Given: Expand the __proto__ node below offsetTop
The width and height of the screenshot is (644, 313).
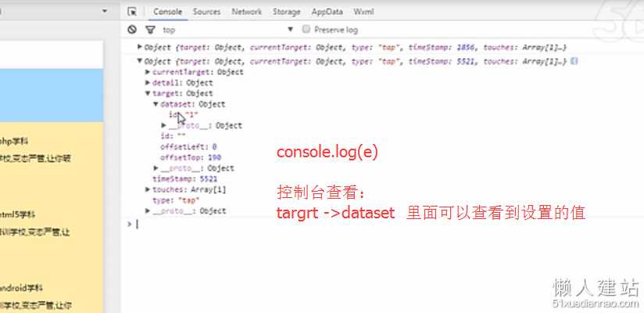Looking at the screenshot, I should [156, 167].
